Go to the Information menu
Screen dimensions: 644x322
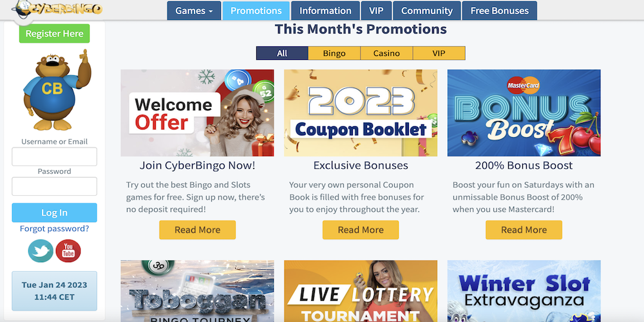[x=325, y=11]
